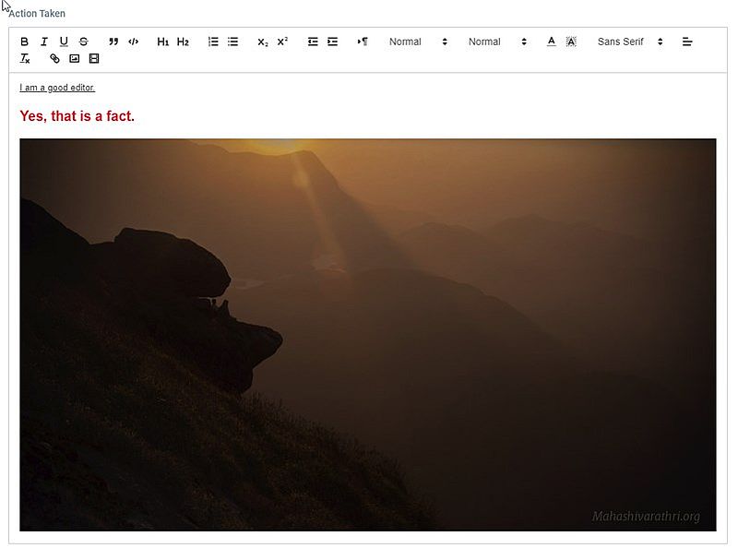Screen dimensions: 738x560
Task: Embed a video with the video icon
Action: pyautogui.click(x=94, y=58)
